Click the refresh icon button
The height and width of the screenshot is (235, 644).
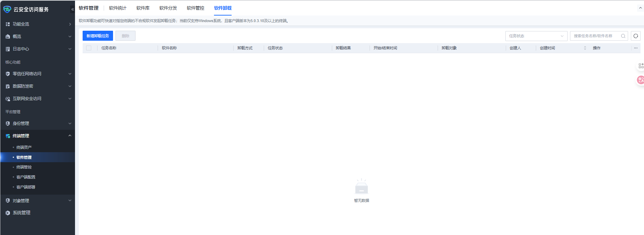tap(636, 36)
